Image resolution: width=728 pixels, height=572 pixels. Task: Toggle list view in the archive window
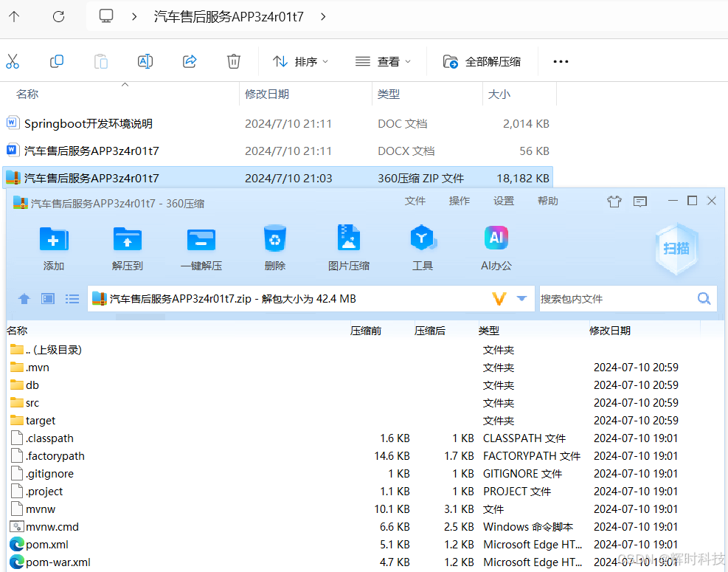(72, 298)
